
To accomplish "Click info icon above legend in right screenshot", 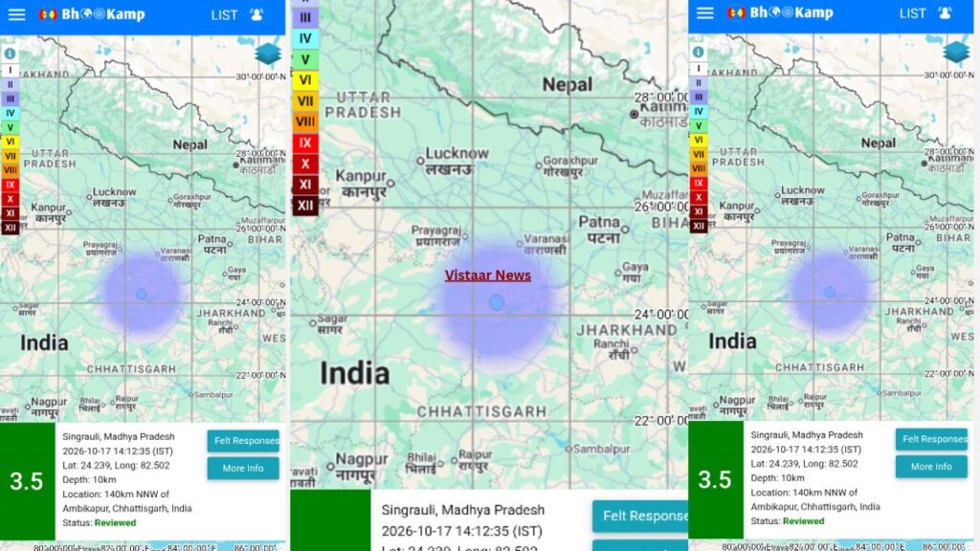I will click(x=698, y=52).
